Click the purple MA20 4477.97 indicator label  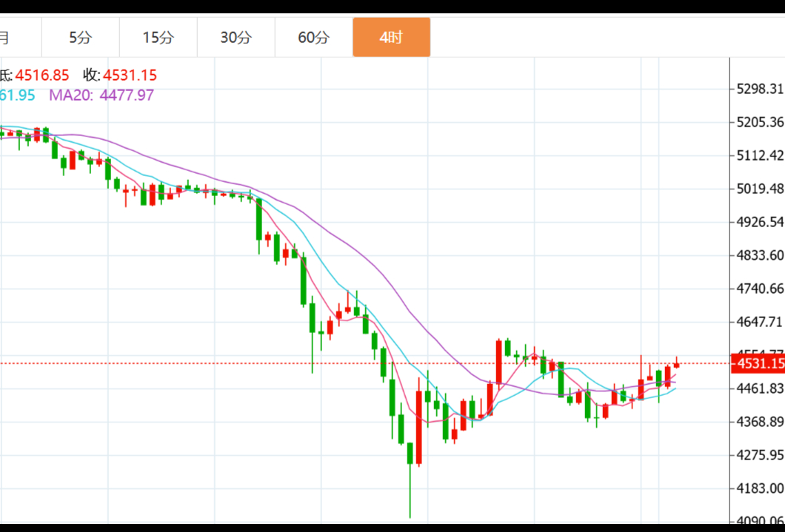(x=101, y=95)
